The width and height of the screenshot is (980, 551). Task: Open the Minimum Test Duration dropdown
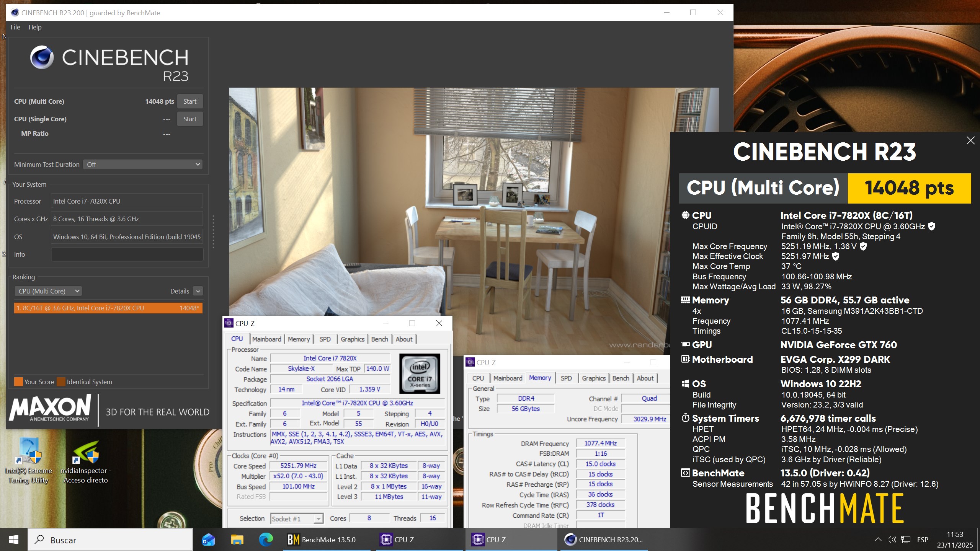tap(143, 165)
